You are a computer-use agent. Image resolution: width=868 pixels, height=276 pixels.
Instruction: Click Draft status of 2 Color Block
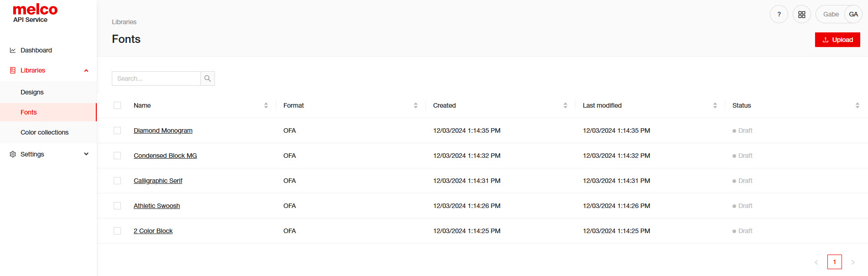click(x=743, y=231)
